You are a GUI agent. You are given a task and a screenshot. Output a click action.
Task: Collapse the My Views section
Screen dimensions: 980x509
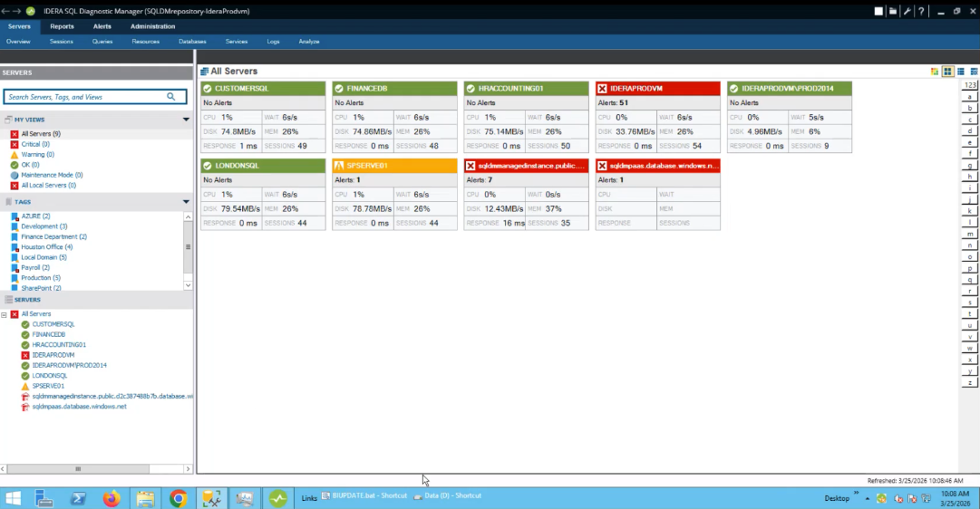click(x=186, y=120)
